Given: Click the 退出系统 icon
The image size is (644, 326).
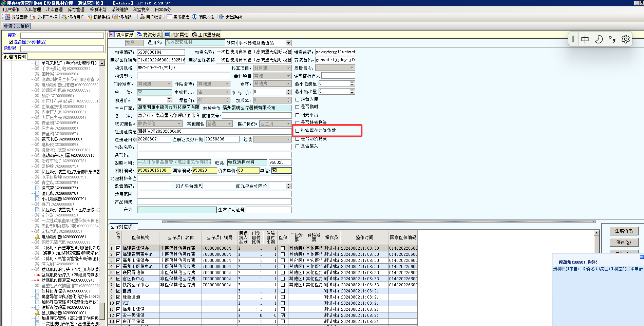Looking at the screenshot, I should coord(222,17).
